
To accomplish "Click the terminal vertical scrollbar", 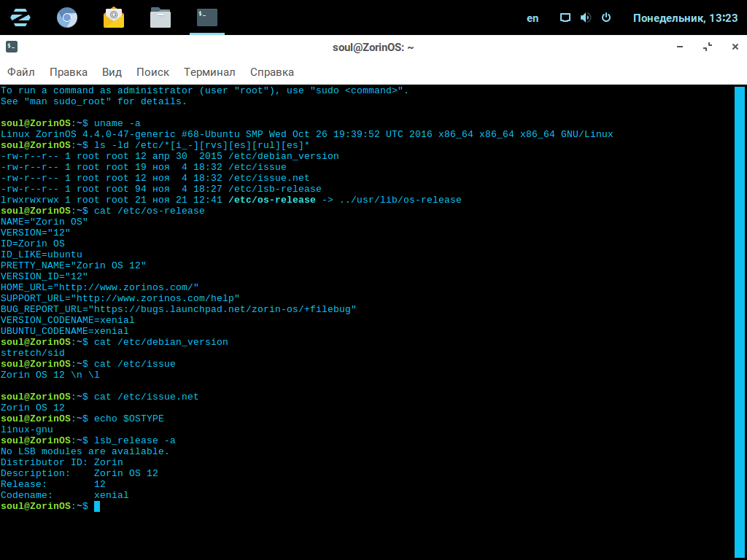I will pyautogui.click(x=740, y=323).
